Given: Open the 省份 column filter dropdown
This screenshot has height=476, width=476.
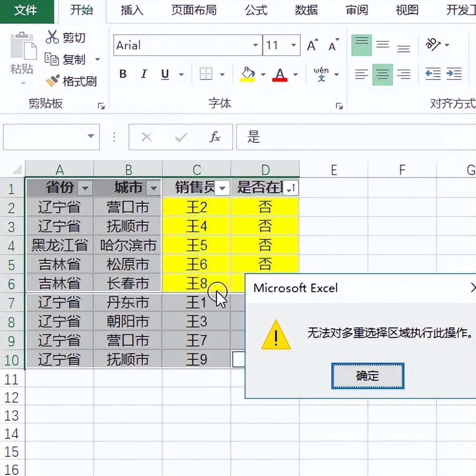Looking at the screenshot, I should pos(86,188).
